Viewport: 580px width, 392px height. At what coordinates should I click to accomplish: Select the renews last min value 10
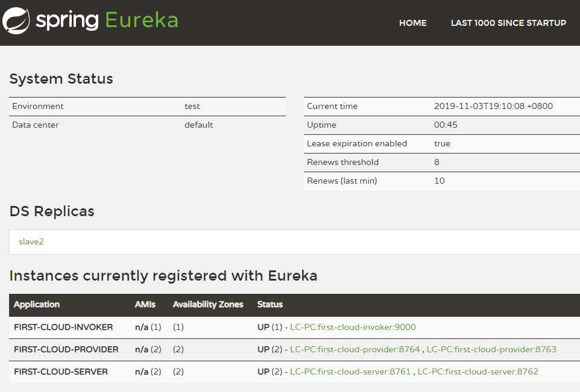[440, 181]
